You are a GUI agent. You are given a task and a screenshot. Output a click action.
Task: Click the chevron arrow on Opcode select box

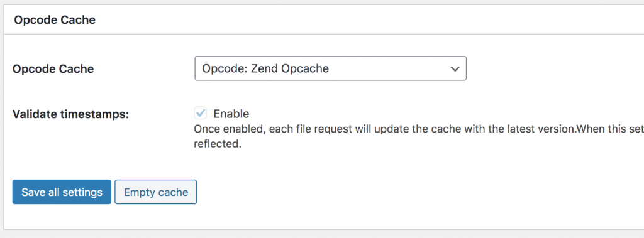(455, 69)
